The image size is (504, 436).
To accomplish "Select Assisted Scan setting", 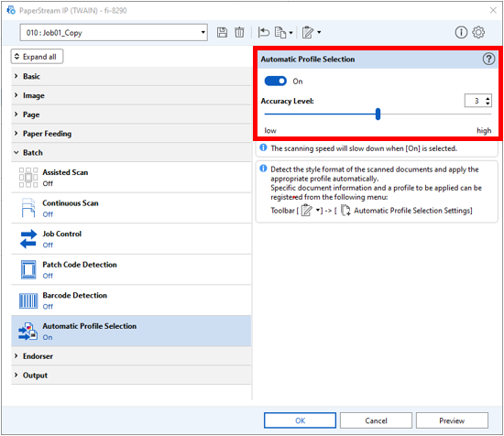I will pos(131,178).
